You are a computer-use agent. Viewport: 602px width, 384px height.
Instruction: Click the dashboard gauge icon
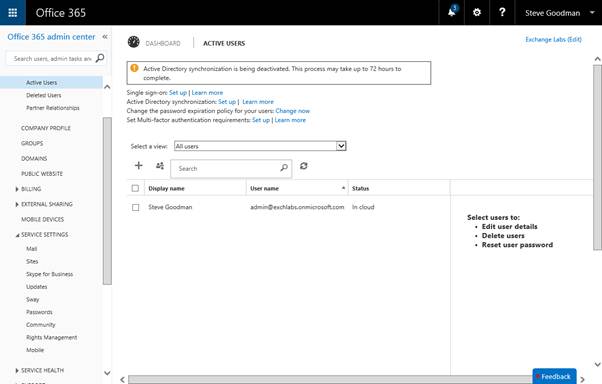click(x=134, y=42)
